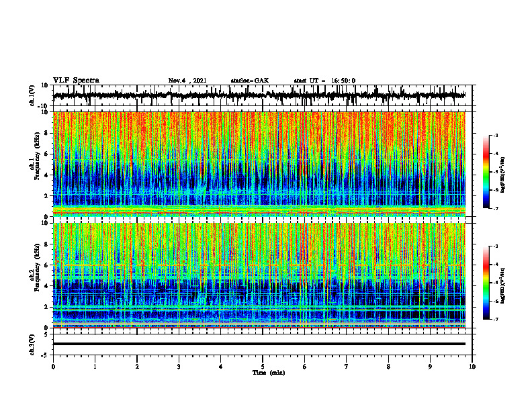Click the time axis tick label "5"
Screen dimensions: 532x411
pos(263,367)
